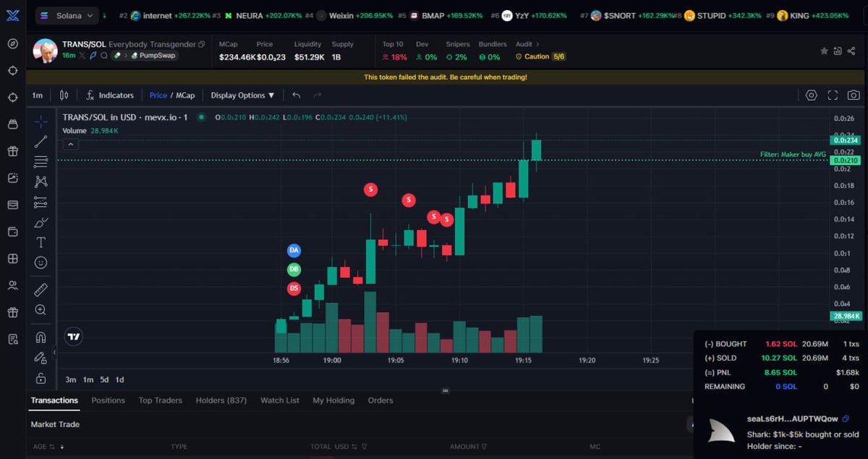Toggle stay in drawing mode pencil-lock
Image resolution: width=868 pixels, height=459 pixels.
41,358
